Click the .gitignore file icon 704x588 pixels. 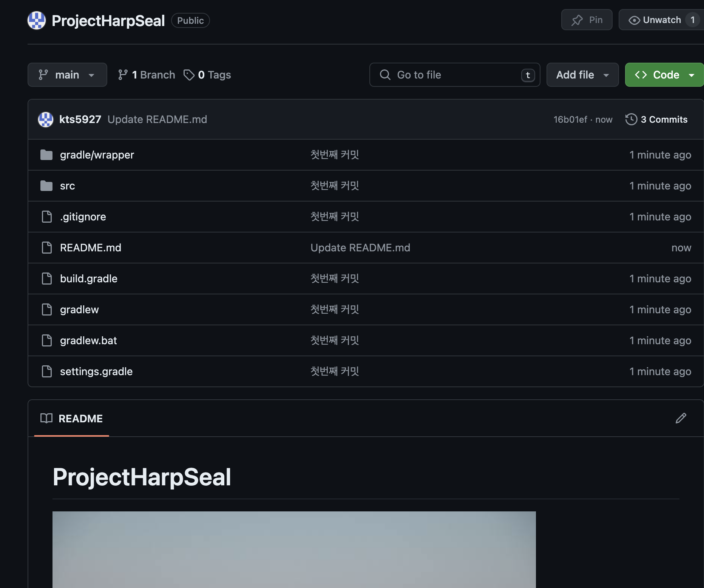click(x=46, y=217)
